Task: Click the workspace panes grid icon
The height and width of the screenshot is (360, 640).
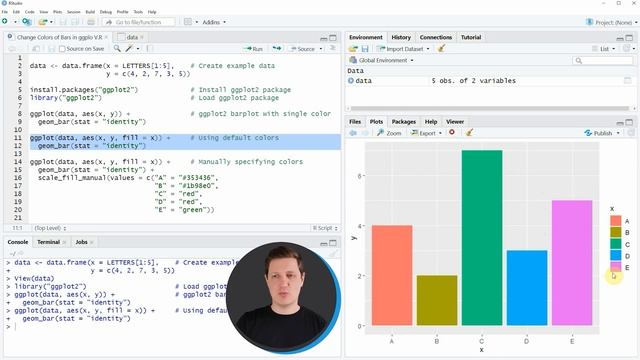Action: click(x=188, y=22)
